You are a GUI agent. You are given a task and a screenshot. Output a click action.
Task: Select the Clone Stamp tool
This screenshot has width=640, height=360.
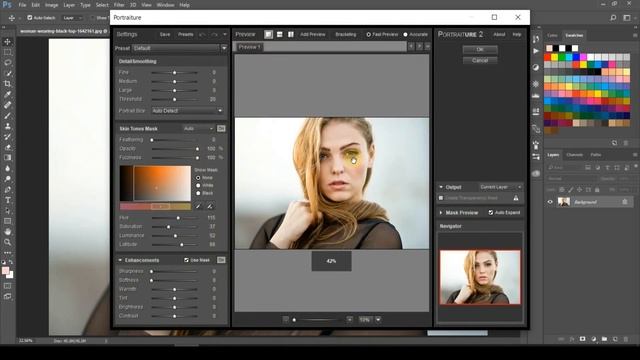(x=7, y=126)
